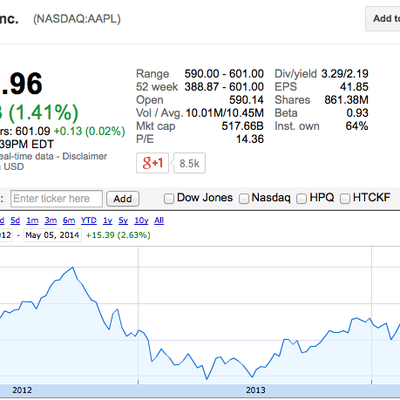Click the Google +1 button
The image size is (400, 400).
152,163
